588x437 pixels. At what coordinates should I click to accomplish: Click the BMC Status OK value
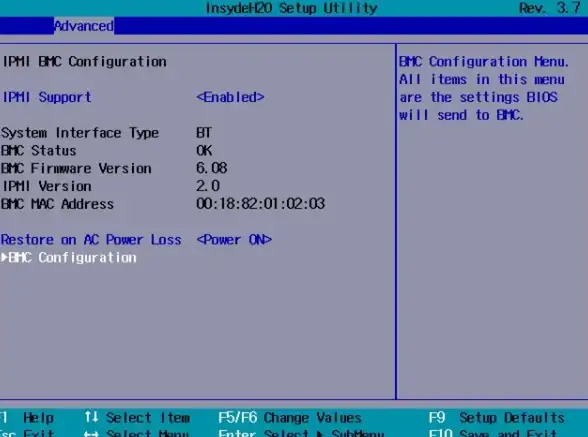(x=204, y=150)
